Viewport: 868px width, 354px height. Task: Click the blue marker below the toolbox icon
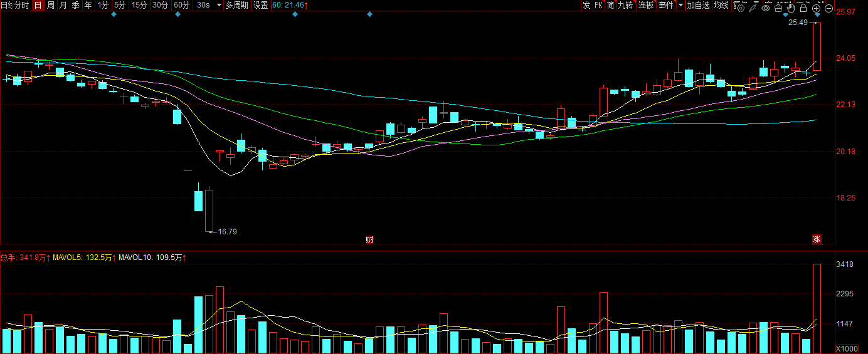(x=785, y=15)
